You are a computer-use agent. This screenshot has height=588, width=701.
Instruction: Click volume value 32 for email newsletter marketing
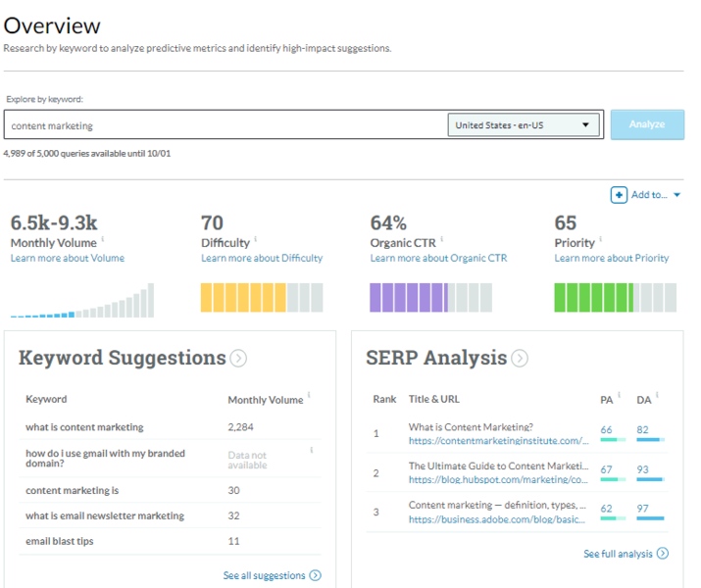pyautogui.click(x=233, y=515)
